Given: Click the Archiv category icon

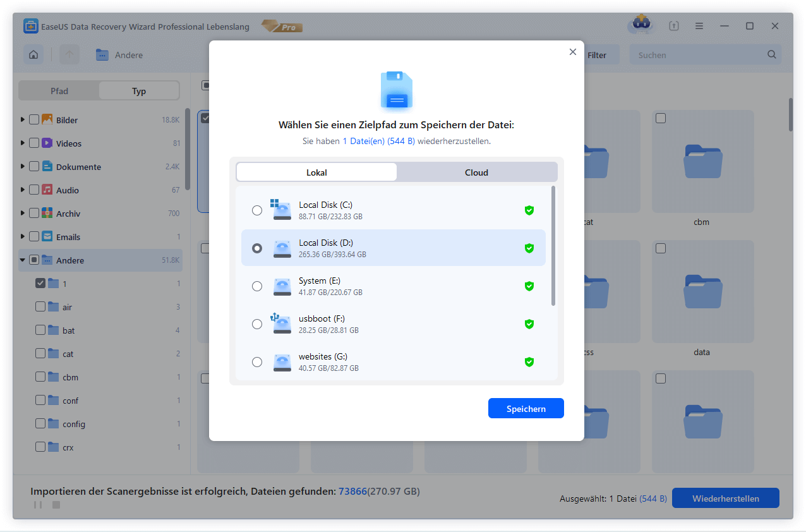Looking at the screenshot, I should tap(47, 214).
